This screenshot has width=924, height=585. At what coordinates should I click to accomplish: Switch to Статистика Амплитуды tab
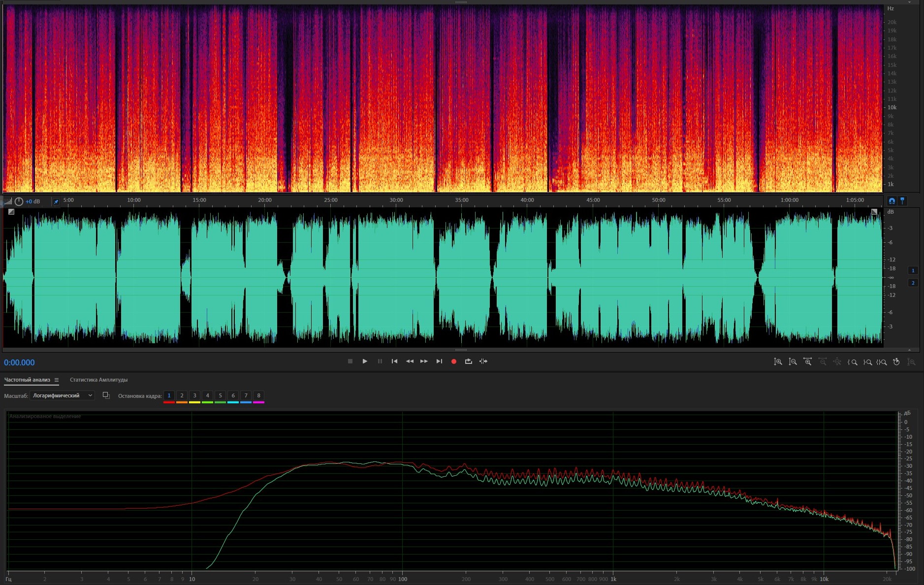(x=98, y=380)
